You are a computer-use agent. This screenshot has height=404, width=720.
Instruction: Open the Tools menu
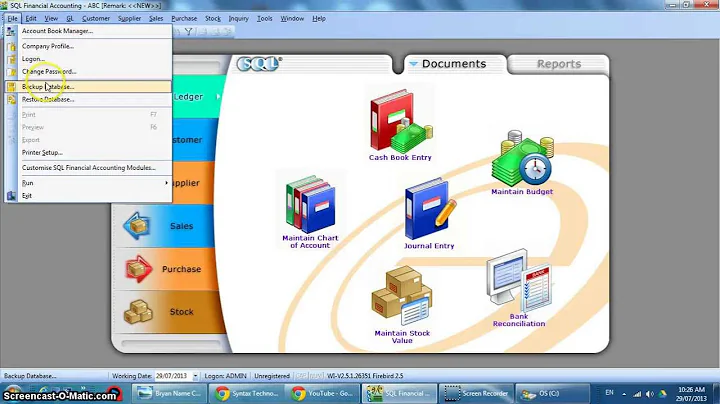click(264, 19)
